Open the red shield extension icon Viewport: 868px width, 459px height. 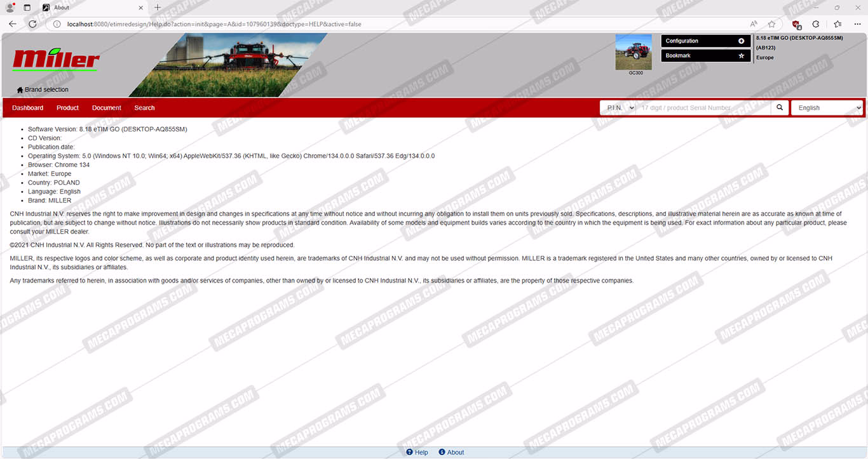tap(796, 24)
